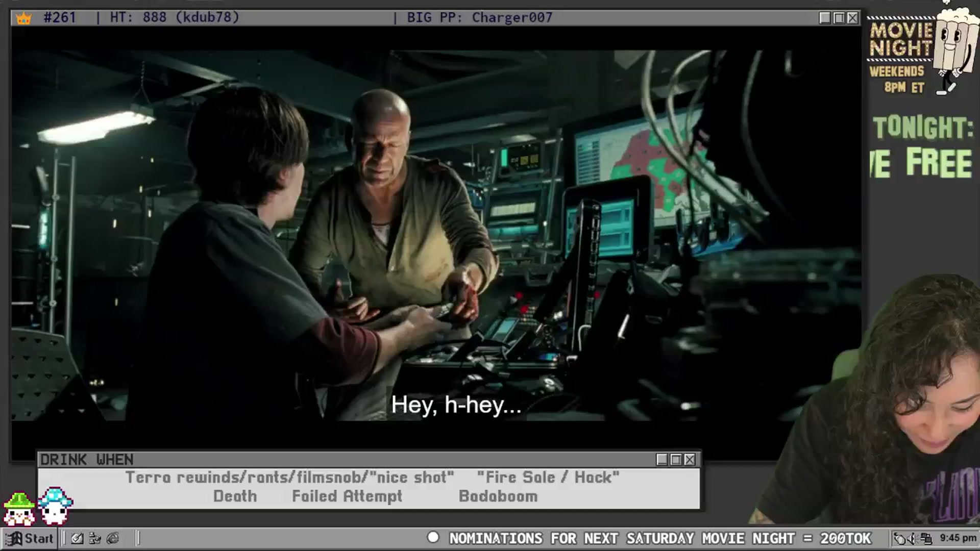Minimize the movie player window
This screenshot has height=551, width=980.
825,18
